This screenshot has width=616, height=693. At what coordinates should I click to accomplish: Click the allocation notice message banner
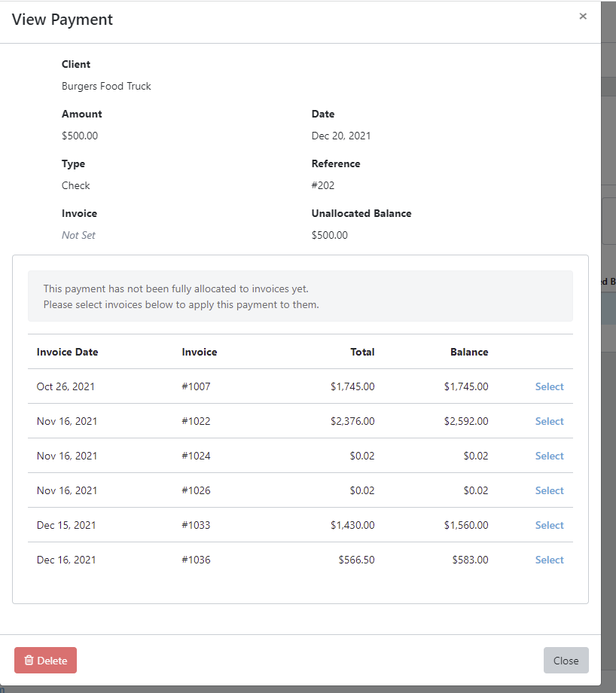[300, 296]
